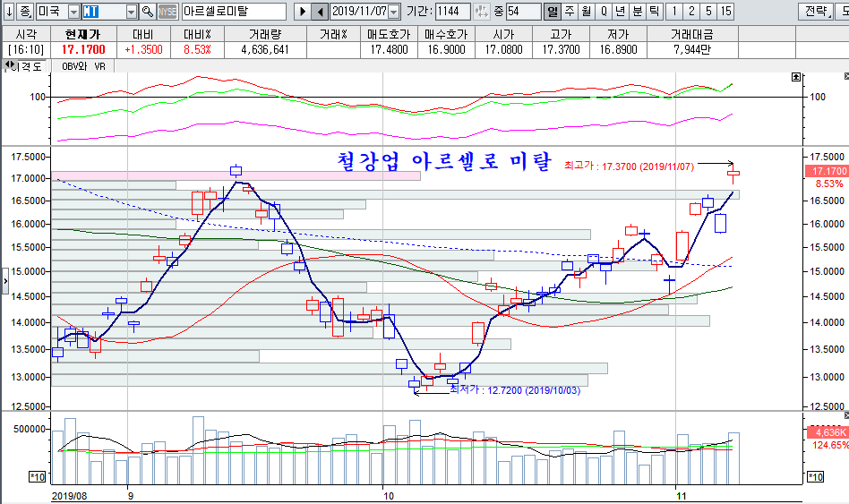Open the MT ticker symbol dropdown
Viewport: 849px width, 504px height.
click(132, 12)
